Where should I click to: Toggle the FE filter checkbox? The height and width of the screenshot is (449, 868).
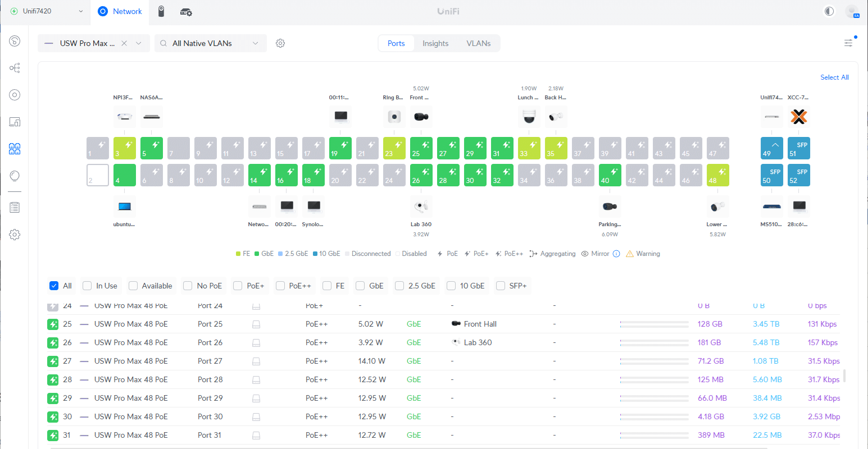pyautogui.click(x=327, y=286)
